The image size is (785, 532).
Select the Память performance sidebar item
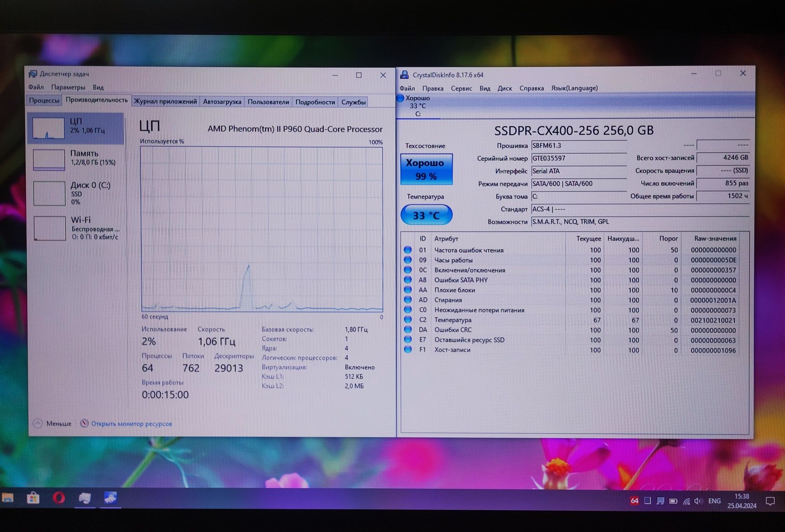pos(76,160)
